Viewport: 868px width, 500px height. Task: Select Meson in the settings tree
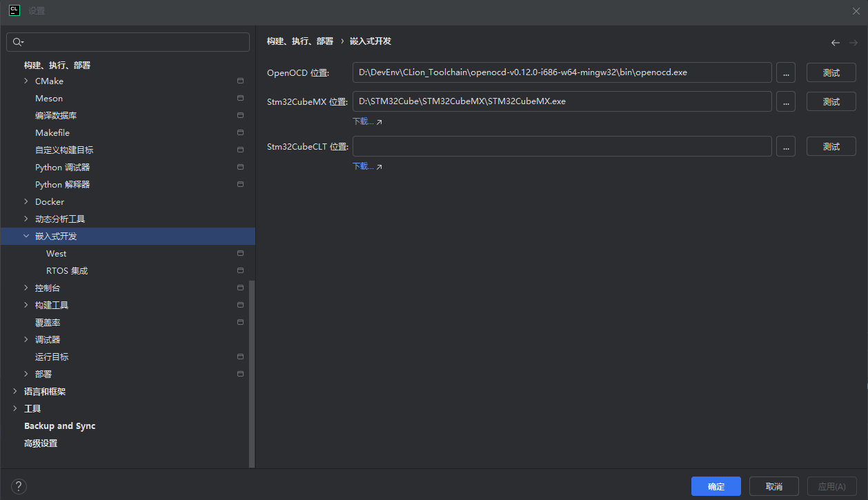49,98
